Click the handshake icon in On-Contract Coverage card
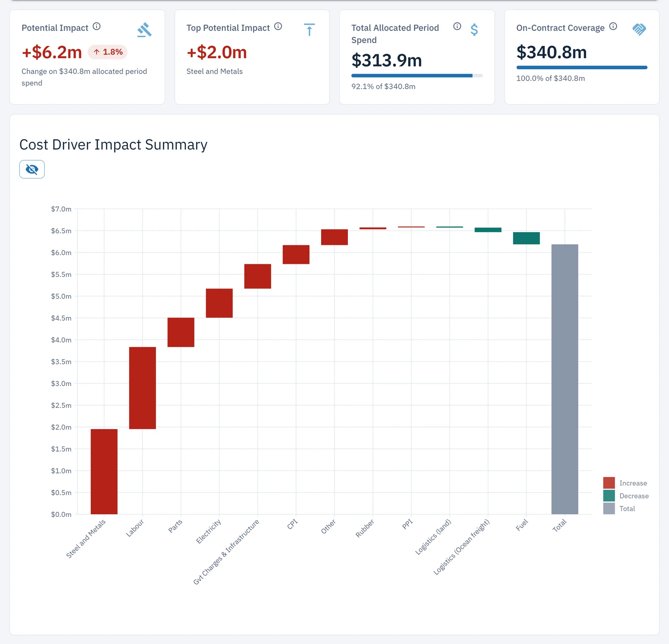 pos(639,29)
